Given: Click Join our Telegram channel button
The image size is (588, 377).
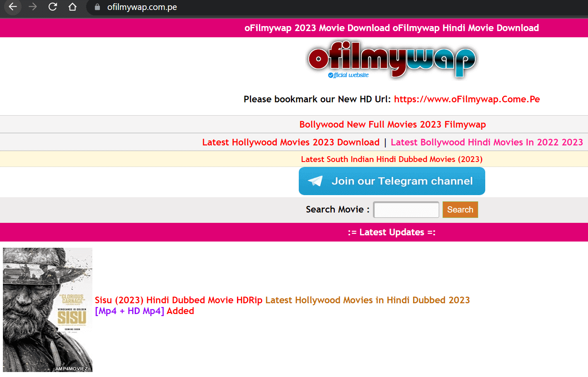Looking at the screenshot, I should click(392, 181).
